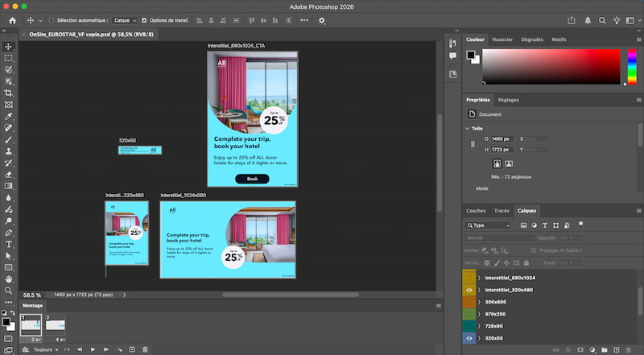Show the 970x250 layer group
Viewport: 644px width, 355px height.
coord(469,314)
